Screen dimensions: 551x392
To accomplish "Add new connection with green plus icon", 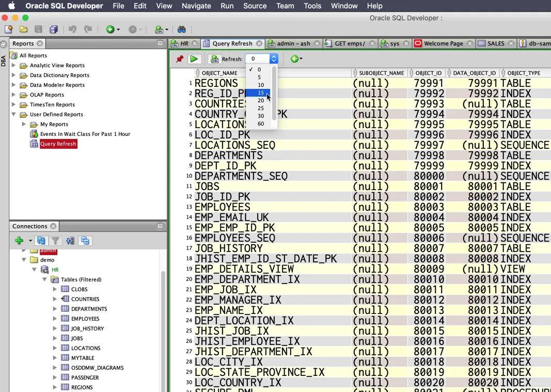I will [19, 241].
